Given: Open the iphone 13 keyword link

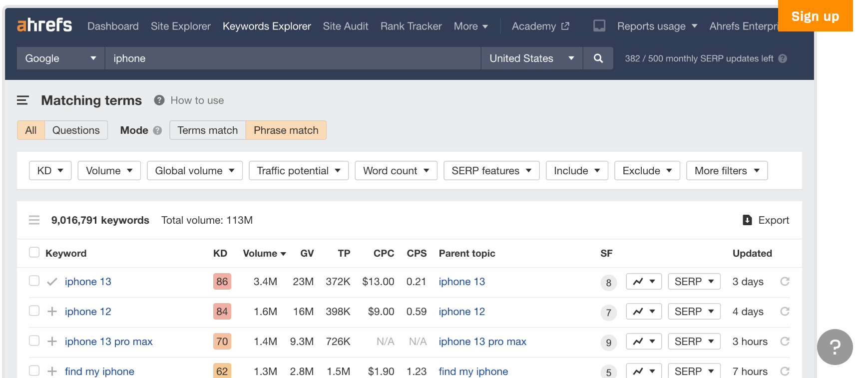Looking at the screenshot, I should pos(88,282).
